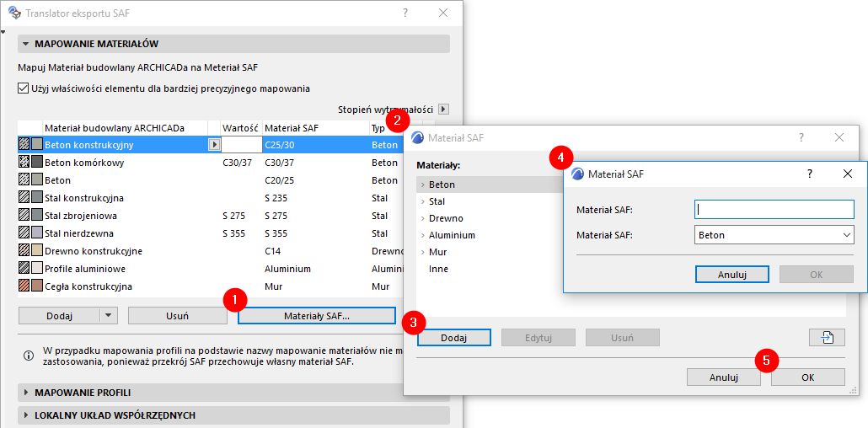Expand Mur in the Materiały tree
The height and width of the screenshot is (428, 868).
423,252
